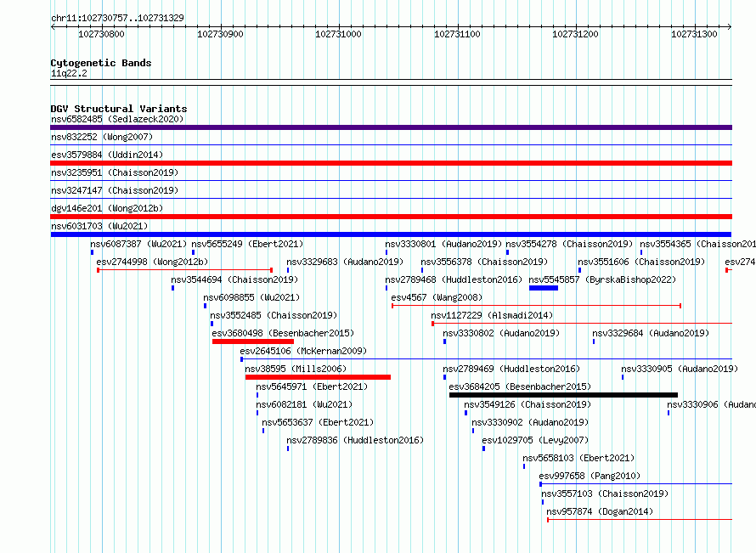Viewport: 756px width, 553px height.
Task: Open nsv3551606 (Chaisson2019) label
Action: [x=641, y=262]
